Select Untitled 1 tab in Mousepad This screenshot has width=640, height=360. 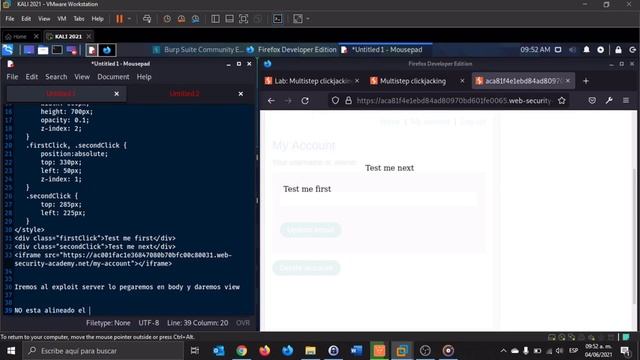click(x=60, y=93)
